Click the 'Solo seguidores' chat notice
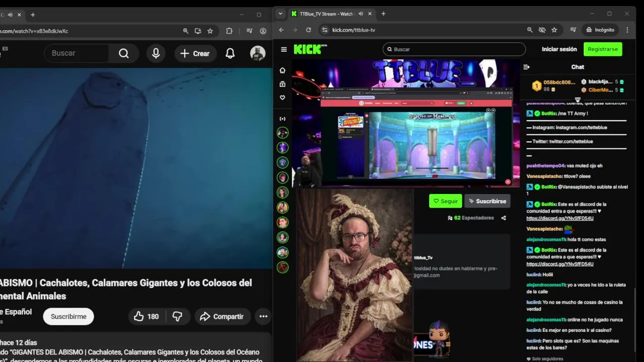The height and width of the screenshot is (362, 644). [x=545, y=359]
